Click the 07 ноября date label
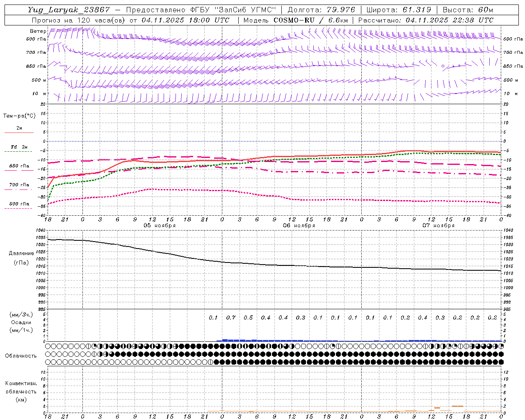The image size is (525, 420). click(438, 226)
